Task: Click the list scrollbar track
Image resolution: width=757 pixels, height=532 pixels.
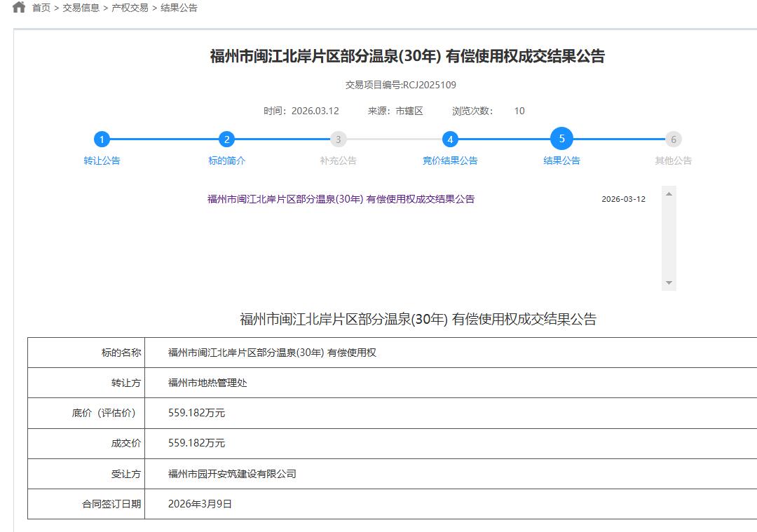Action: [669, 238]
